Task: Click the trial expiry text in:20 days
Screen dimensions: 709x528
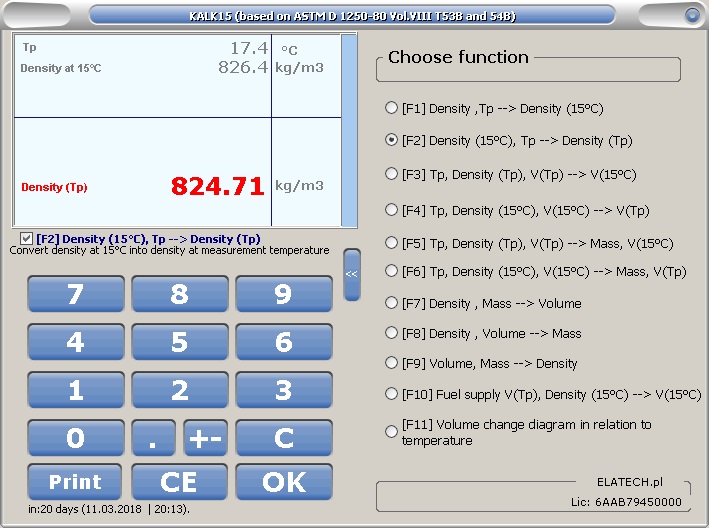Action: (x=109, y=509)
